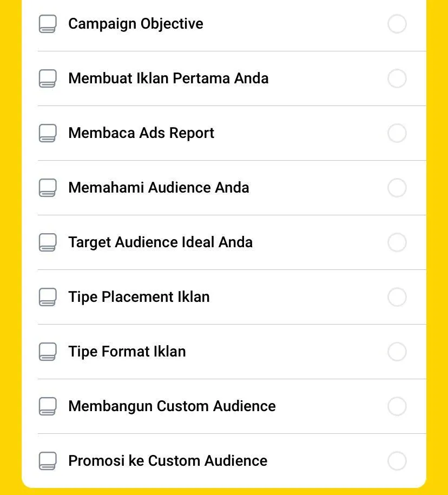Toggle completion circle for Membuat Iklan Pertama Anda
The image size is (448, 495).
click(397, 78)
